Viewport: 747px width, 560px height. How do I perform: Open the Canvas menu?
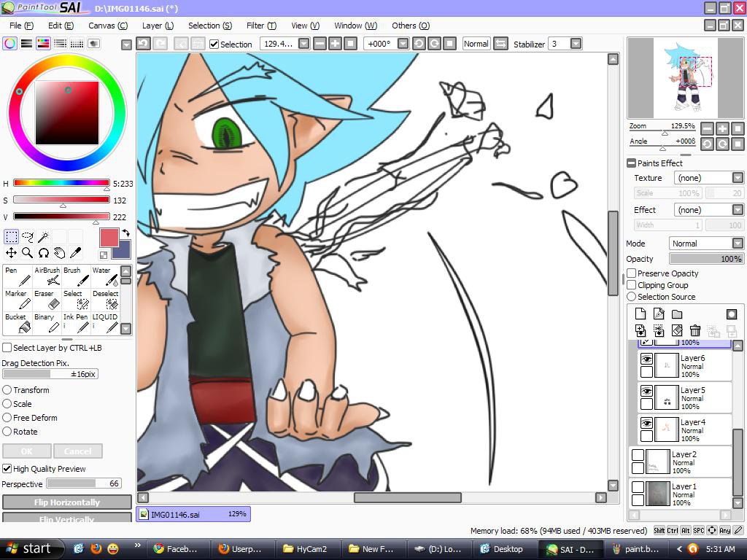coord(107,26)
